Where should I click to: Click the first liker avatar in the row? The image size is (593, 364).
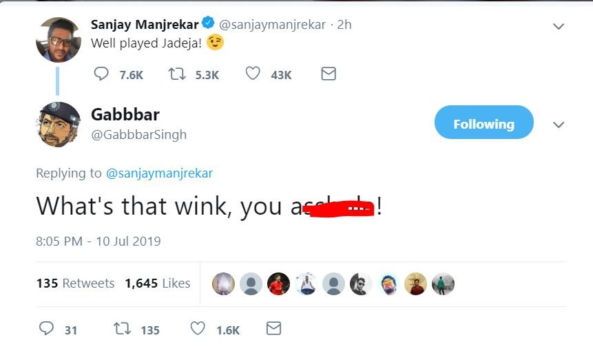[224, 283]
